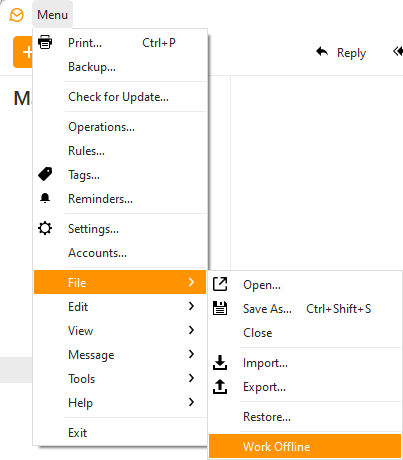
Task: Click the eM Client logo icon
Action: tap(16, 15)
